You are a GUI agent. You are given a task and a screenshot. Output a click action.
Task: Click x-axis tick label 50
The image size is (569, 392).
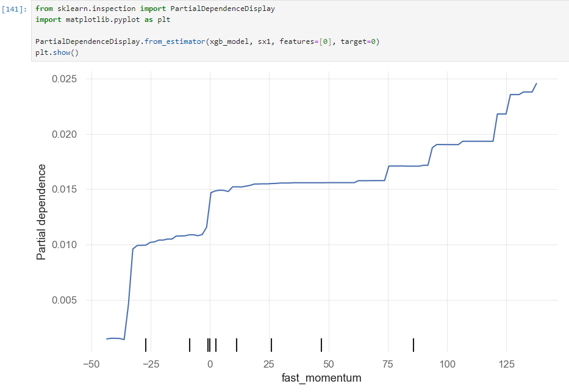(x=328, y=364)
